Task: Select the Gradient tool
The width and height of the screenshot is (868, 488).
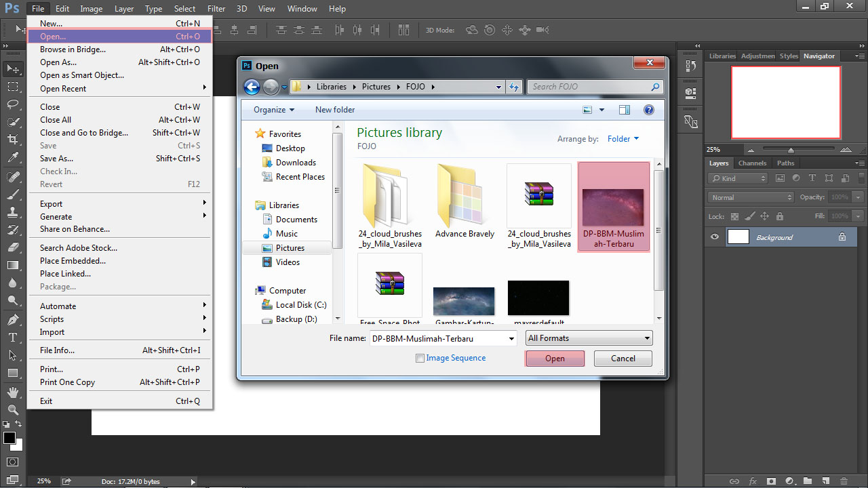Action: pos(13,265)
